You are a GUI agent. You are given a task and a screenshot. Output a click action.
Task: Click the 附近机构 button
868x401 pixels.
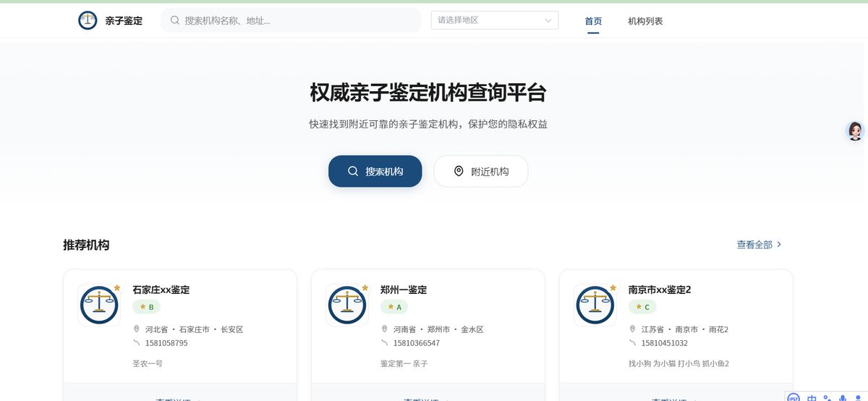481,172
